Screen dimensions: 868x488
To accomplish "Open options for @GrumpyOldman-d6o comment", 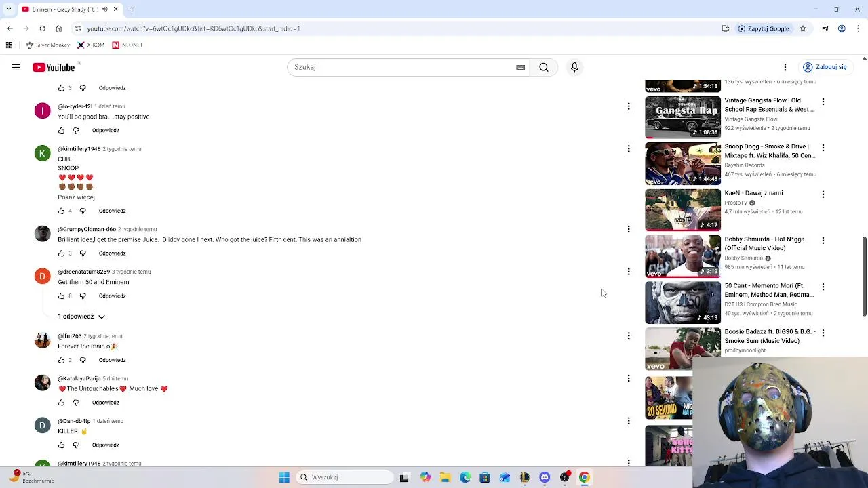I will 629,229.
